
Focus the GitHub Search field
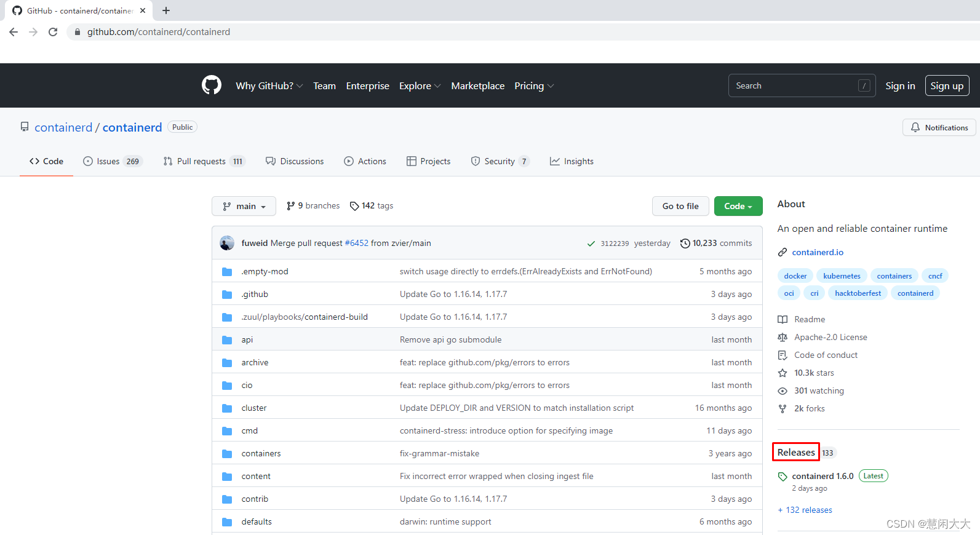pos(802,85)
